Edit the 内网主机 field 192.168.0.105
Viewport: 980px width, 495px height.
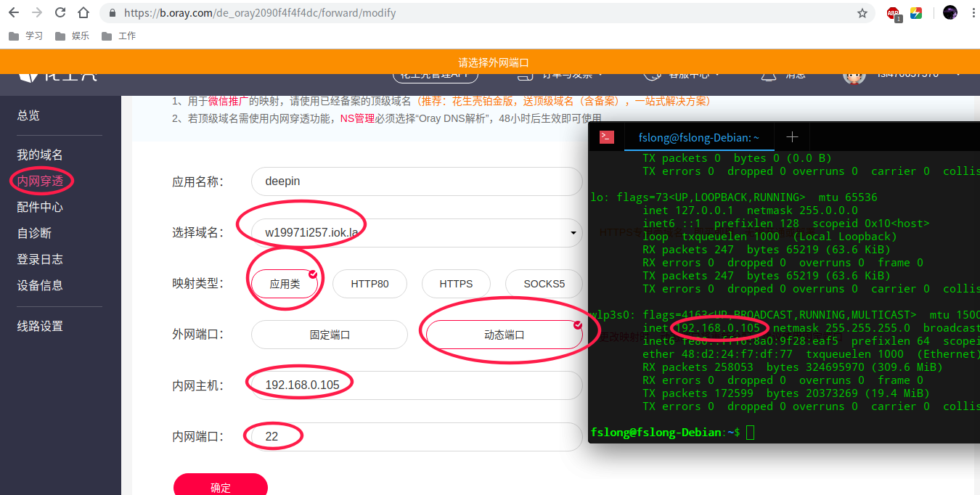click(x=417, y=385)
